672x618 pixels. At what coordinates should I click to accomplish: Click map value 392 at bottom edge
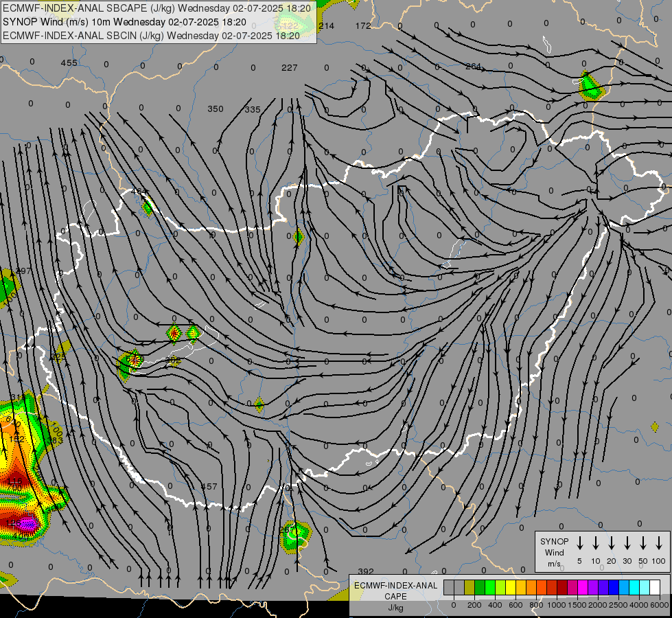click(366, 571)
